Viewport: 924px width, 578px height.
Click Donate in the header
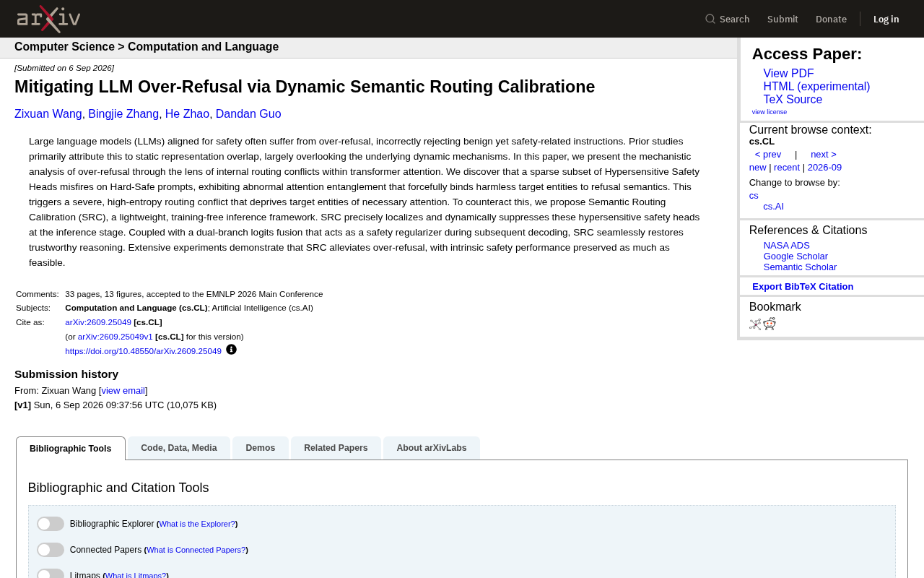[x=831, y=19]
